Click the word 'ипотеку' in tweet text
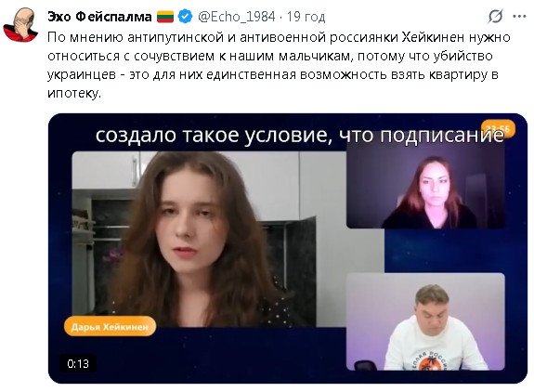The height and width of the screenshot is (392, 534). point(73,93)
